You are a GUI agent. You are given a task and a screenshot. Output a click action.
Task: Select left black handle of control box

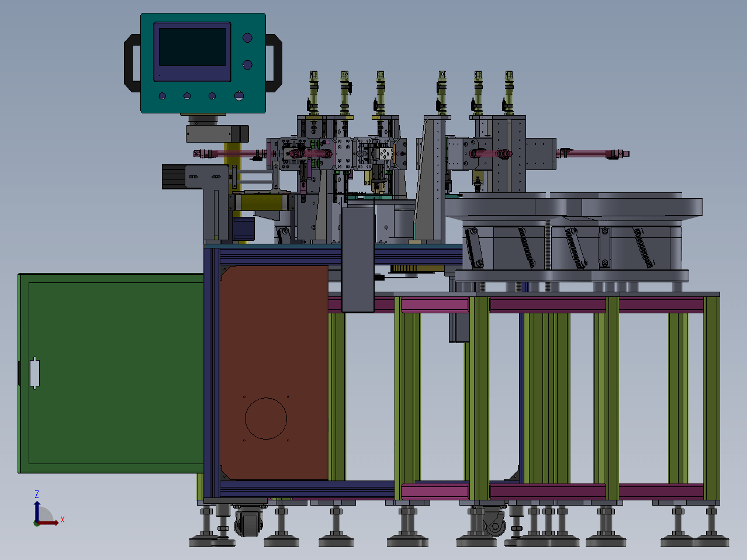coord(133,63)
